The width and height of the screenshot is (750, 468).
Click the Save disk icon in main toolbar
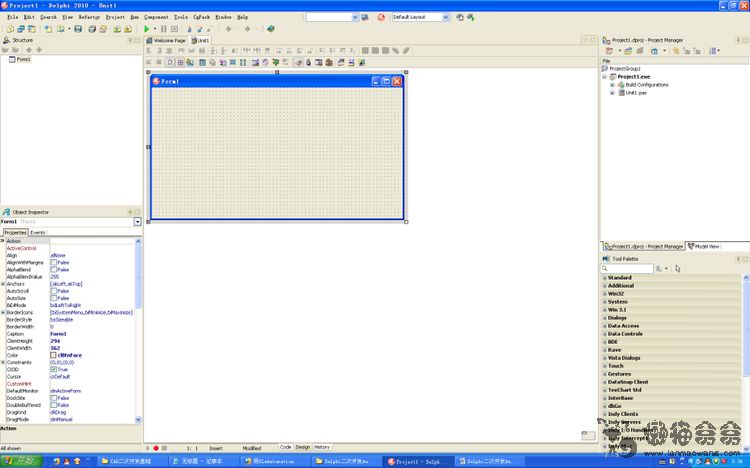point(78,29)
